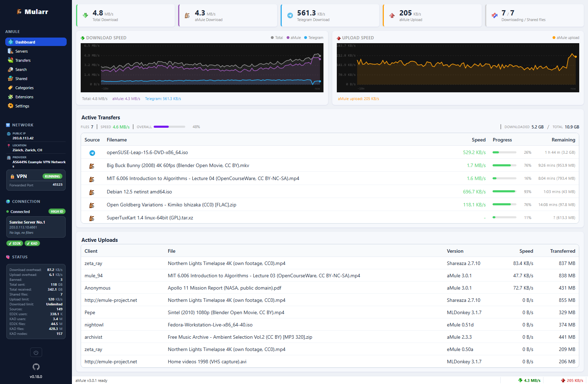Screen dimensions: 588x384
Task: Select Big Buck Bunny 4K filename
Action: 178,165
